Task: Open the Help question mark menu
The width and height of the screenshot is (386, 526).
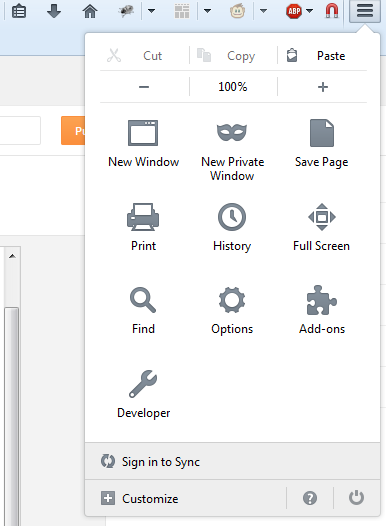Action: (x=310, y=498)
